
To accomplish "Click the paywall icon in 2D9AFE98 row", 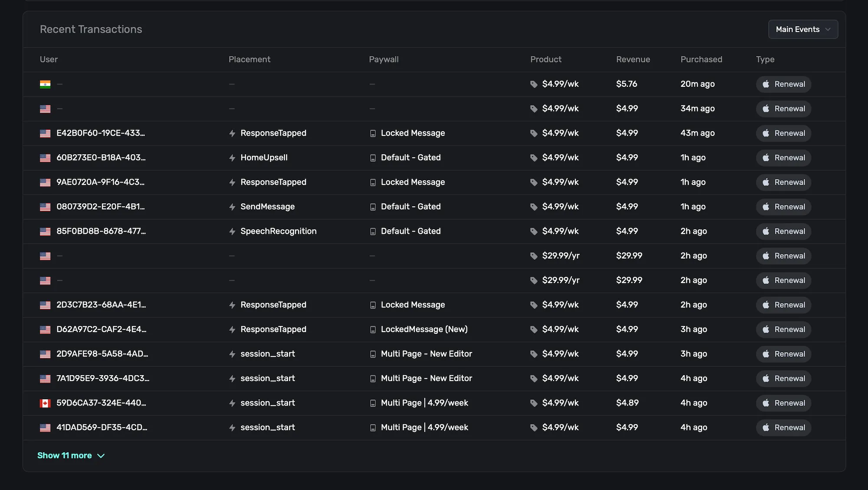I will tap(373, 354).
